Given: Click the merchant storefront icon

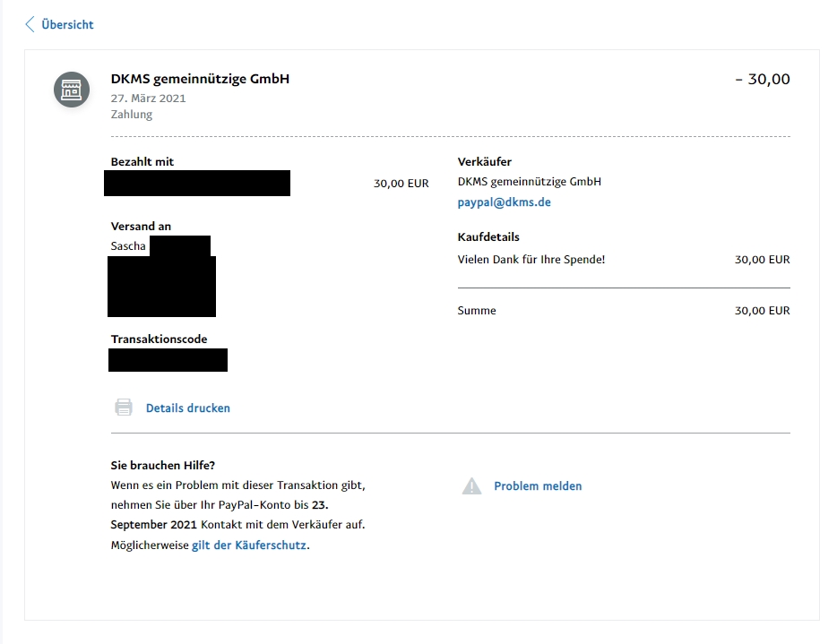Looking at the screenshot, I should click(x=72, y=90).
